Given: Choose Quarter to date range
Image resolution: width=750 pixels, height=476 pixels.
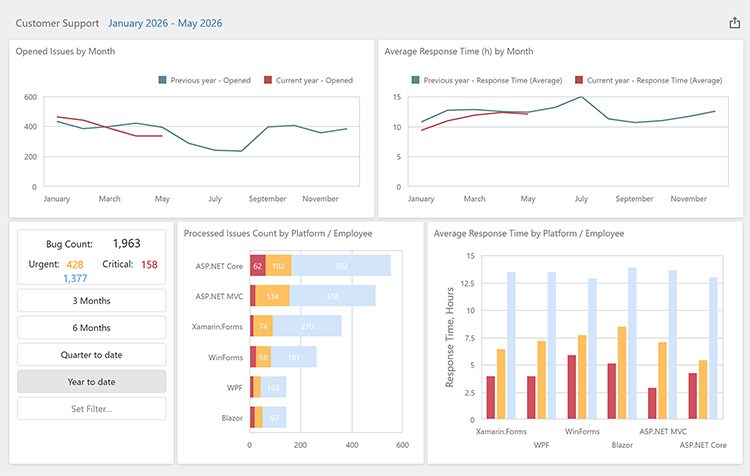Looking at the screenshot, I should click(91, 354).
